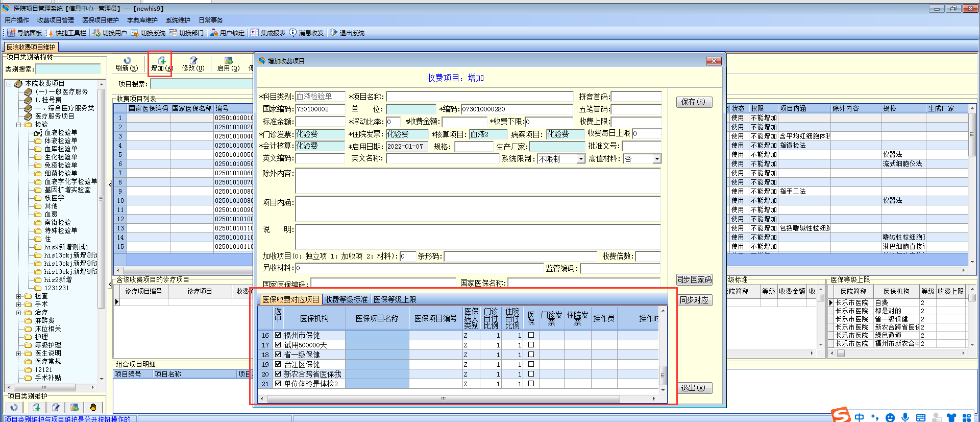Viewport: 980px width, 422px height.
Task: Refresh categories in 项目类别维护 panel
Action: 14,407
